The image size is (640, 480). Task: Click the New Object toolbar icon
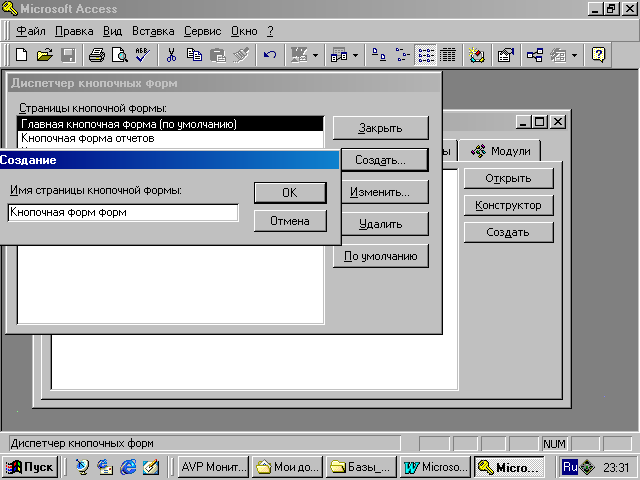[x=558, y=54]
